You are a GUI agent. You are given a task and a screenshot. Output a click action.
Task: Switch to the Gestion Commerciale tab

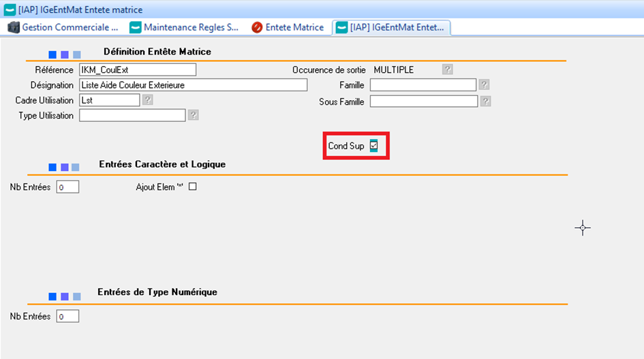(63, 27)
